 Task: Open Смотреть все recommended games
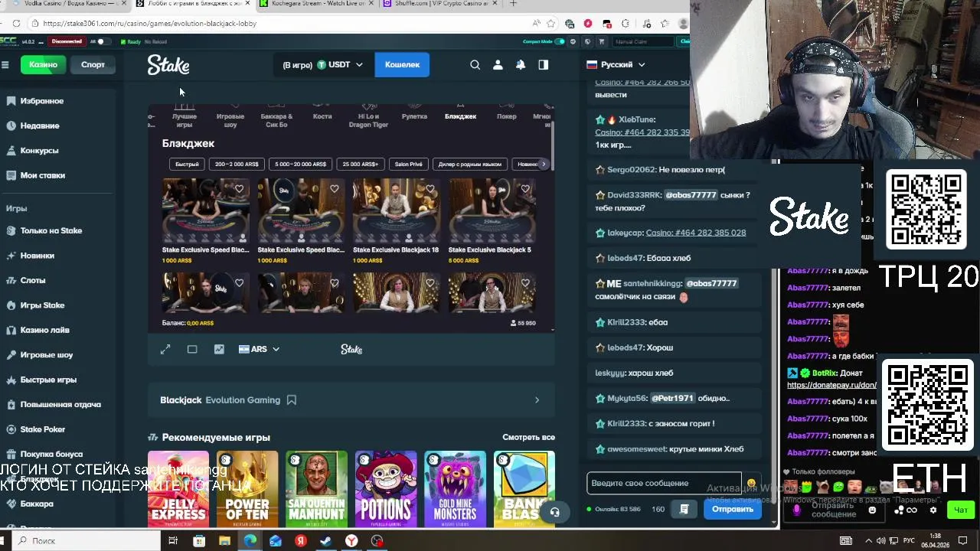(528, 438)
